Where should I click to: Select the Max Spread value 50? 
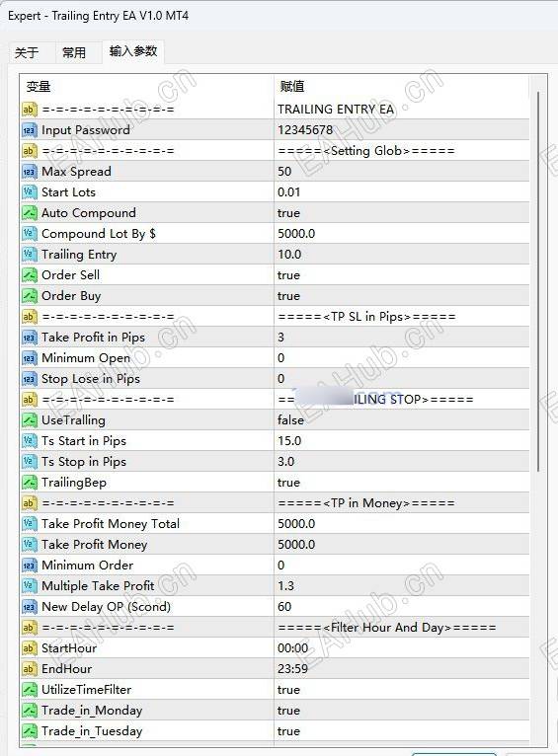[284, 172]
